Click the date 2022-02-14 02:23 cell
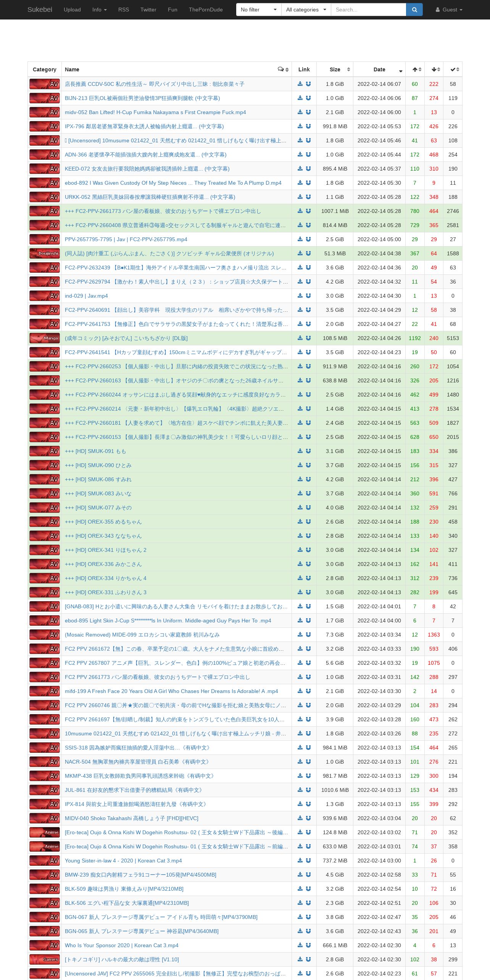The width and height of the screenshot is (490, 980). click(x=379, y=974)
